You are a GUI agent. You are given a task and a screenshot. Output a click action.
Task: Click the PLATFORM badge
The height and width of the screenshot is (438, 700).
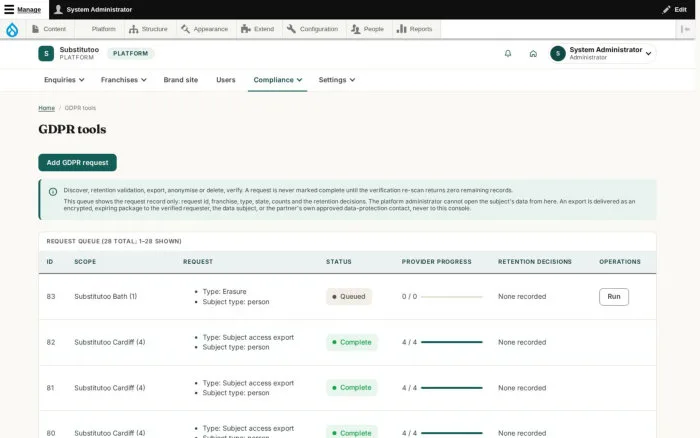point(130,54)
